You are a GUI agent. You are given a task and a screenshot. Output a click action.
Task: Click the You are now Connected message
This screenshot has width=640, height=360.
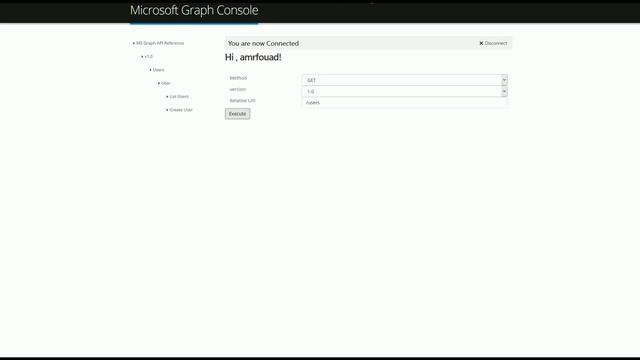coord(263,43)
